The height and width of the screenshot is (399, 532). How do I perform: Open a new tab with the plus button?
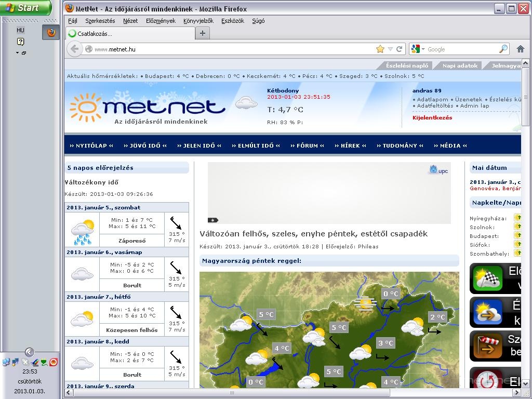pos(203,33)
